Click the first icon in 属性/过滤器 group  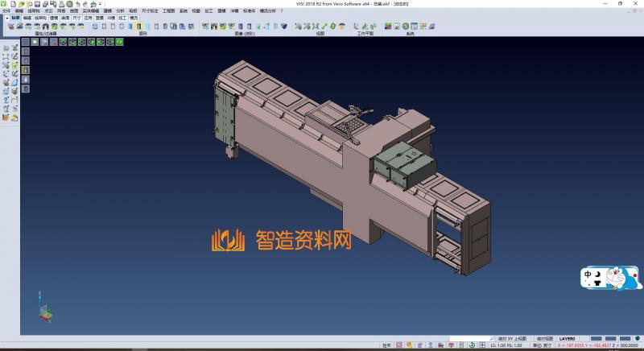[x=10, y=27]
